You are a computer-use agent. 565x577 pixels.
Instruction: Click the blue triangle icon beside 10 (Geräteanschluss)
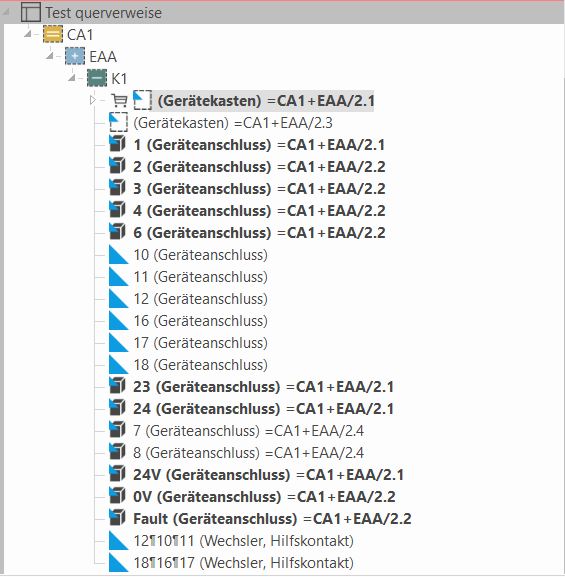tap(119, 255)
